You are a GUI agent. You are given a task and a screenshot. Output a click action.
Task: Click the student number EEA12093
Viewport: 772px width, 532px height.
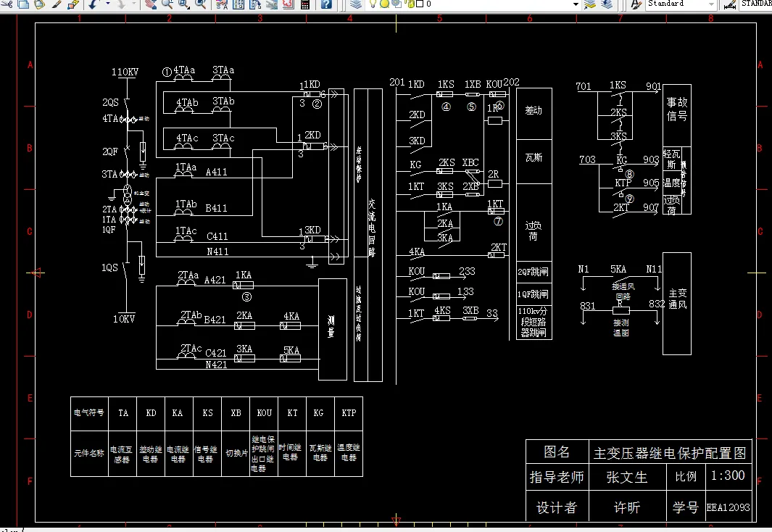pyautogui.click(x=729, y=507)
